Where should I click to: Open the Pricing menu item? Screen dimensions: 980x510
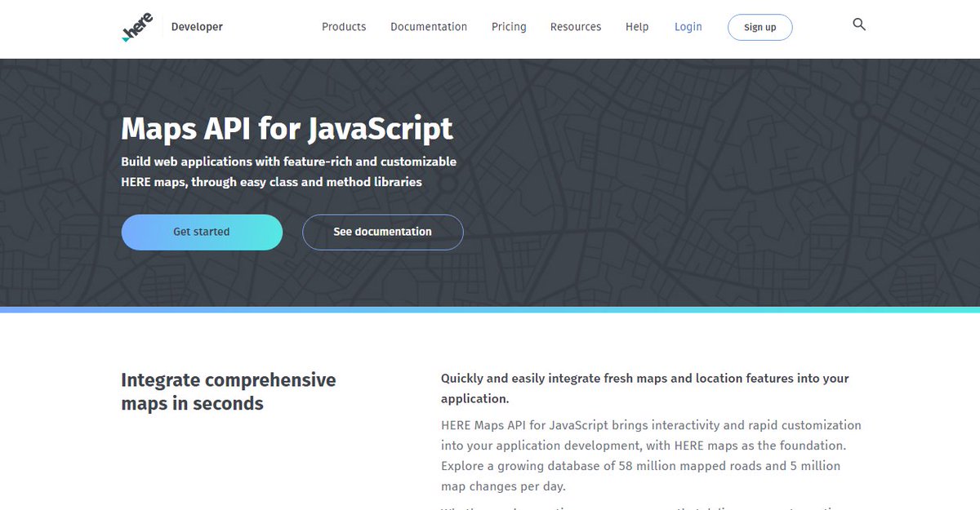tap(509, 27)
